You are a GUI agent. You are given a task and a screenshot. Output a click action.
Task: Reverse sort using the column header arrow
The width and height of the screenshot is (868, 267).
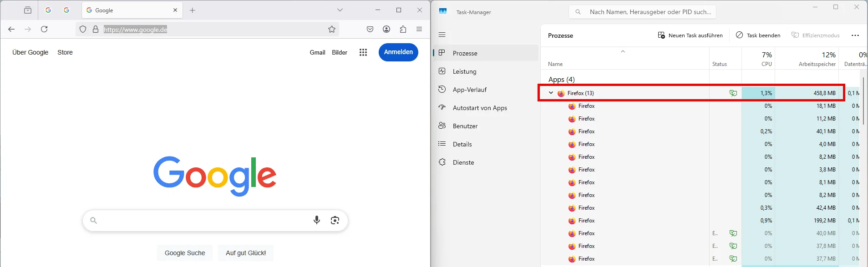(x=623, y=51)
